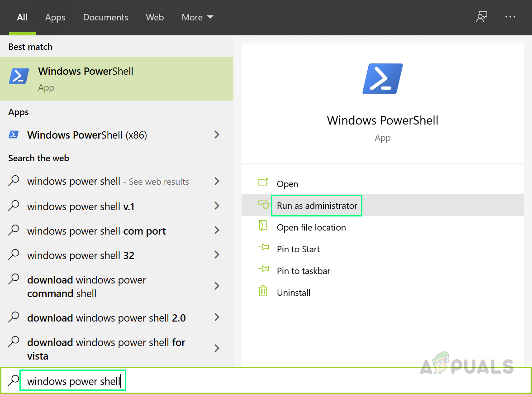The height and width of the screenshot is (394, 532).
Task: Open the three-dots options menu
Action: click(x=510, y=17)
